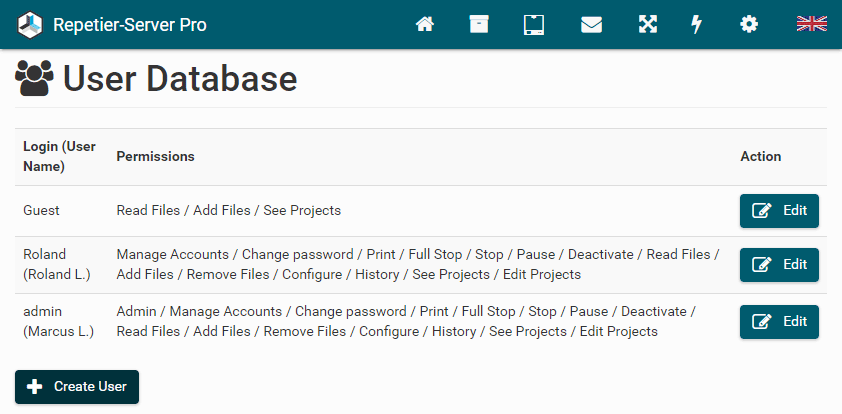Select the Guest login name cell
842x414 pixels.
[x=42, y=210]
